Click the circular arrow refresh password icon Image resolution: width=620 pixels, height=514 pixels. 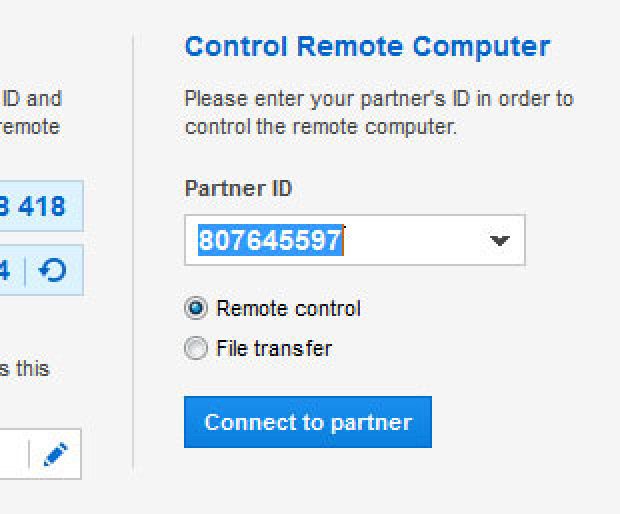pos(53,270)
